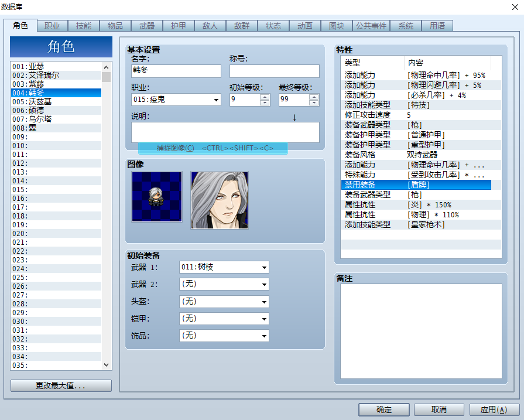The width and height of the screenshot is (524, 420).
Task: Click the 内容 column header in traits
Action: click(x=448, y=63)
